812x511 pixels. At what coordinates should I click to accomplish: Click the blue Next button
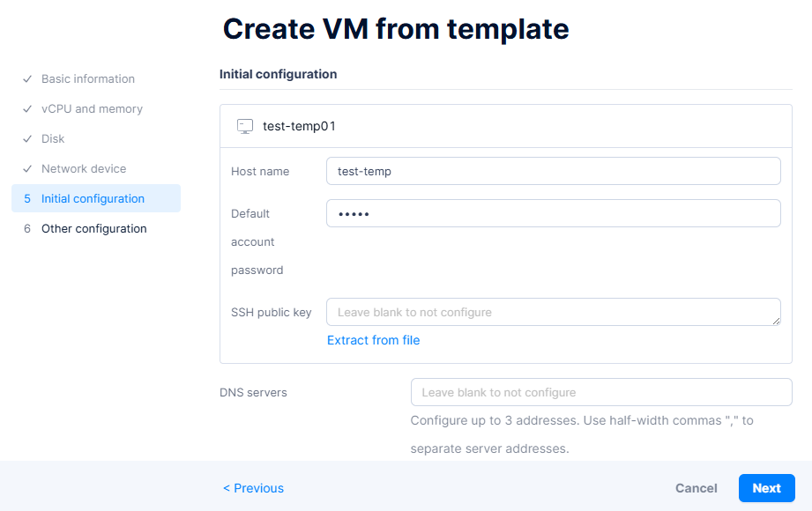point(766,488)
